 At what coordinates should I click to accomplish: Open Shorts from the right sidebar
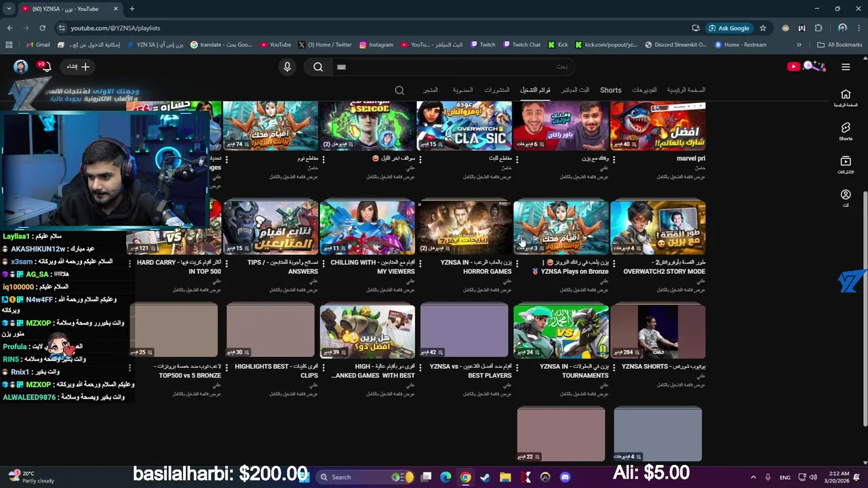[x=846, y=131]
